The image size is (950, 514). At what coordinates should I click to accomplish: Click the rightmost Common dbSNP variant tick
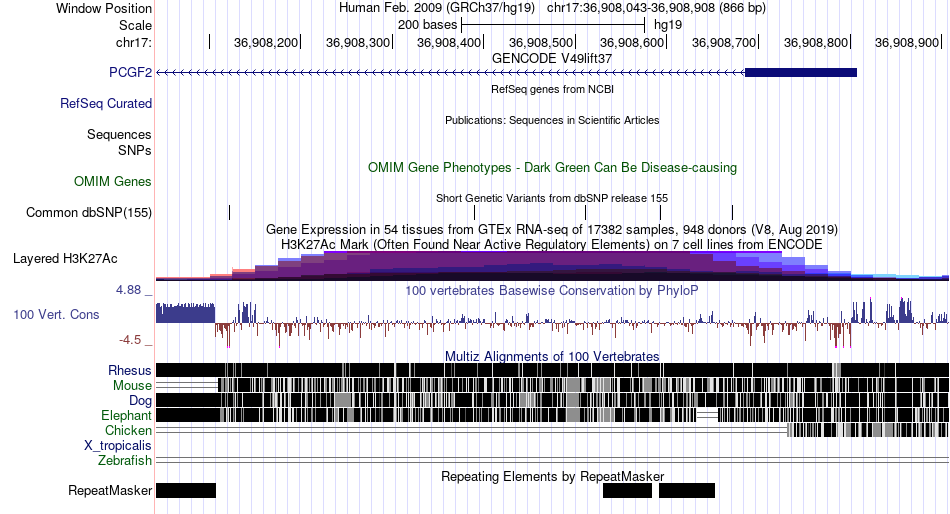[x=732, y=212]
